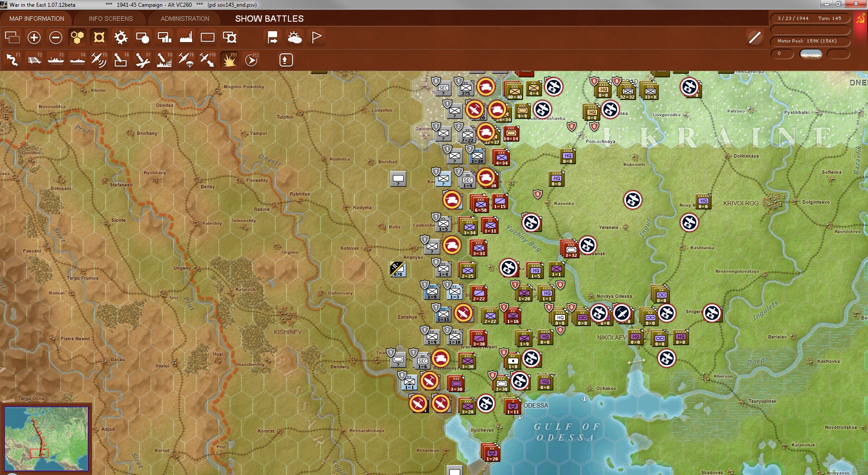Toggle Show Battles mode (F11)
This screenshot has height=475, width=868.
(x=229, y=60)
